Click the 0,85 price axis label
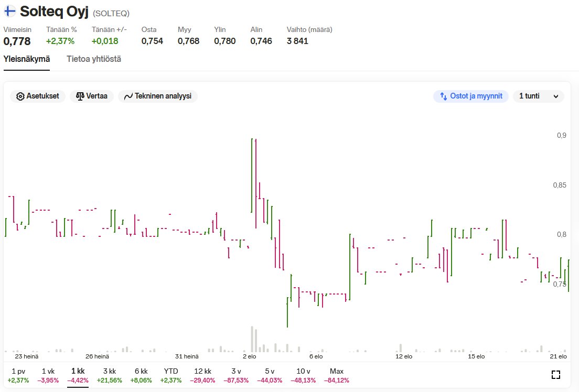Image resolution: width=579 pixels, height=392 pixels. pos(560,186)
